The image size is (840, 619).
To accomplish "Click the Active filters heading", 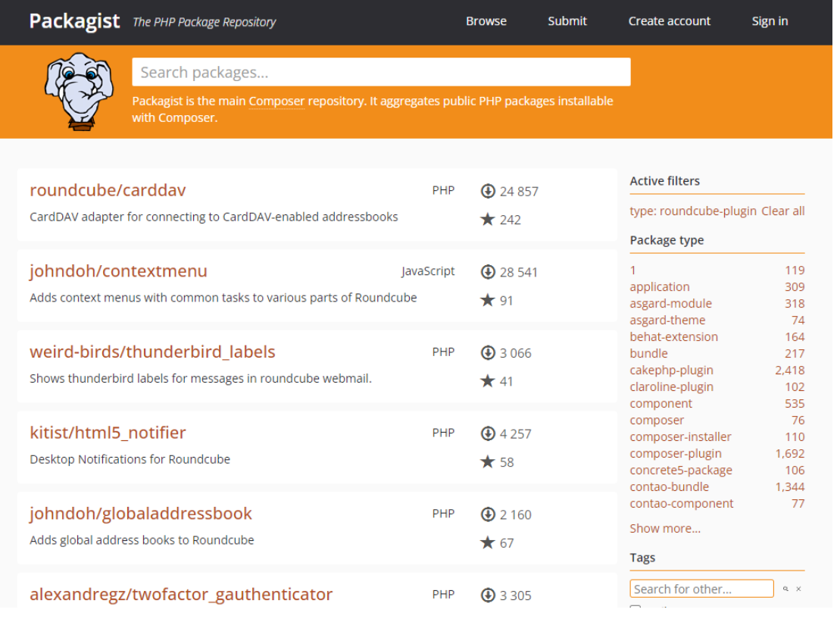I will tap(664, 181).
